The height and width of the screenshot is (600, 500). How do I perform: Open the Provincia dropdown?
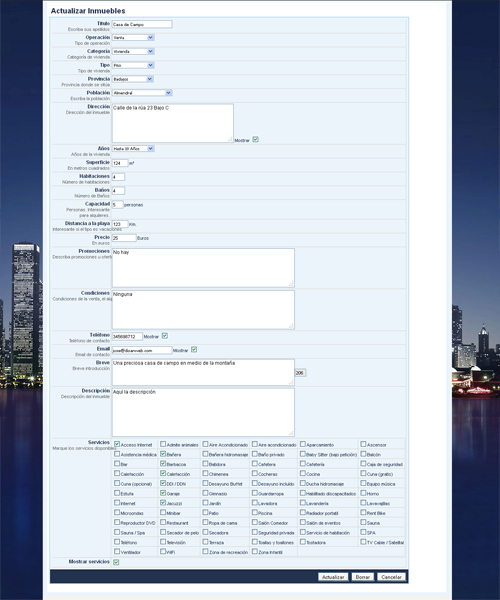coord(133,79)
